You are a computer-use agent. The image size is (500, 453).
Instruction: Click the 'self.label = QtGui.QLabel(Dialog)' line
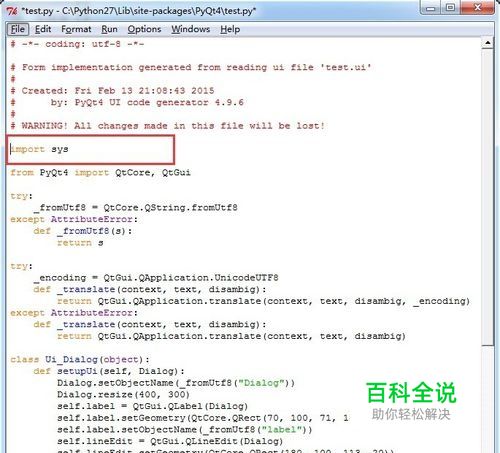pos(153,406)
